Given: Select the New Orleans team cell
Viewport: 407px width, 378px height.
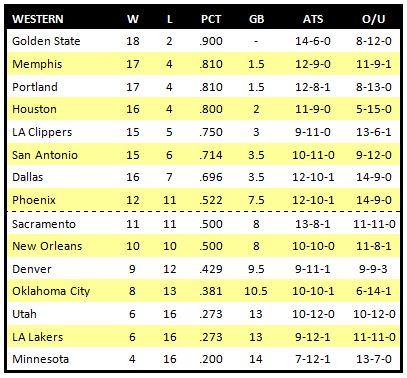Looking at the screenshot, I should tap(47, 246).
